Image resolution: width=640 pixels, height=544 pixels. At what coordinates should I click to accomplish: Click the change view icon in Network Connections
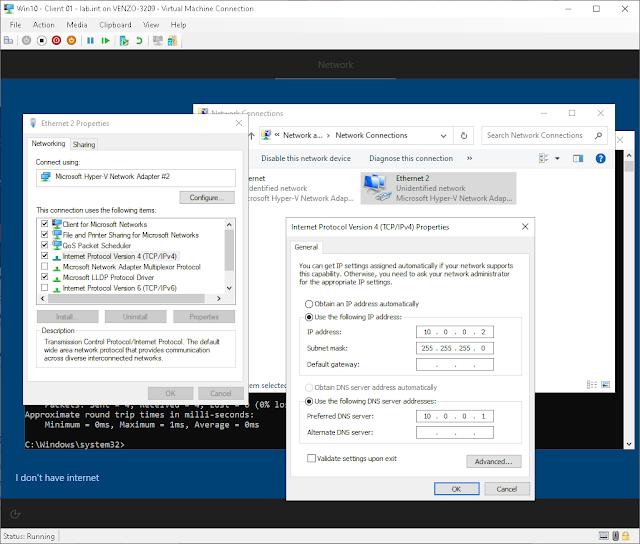tap(544, 158)
